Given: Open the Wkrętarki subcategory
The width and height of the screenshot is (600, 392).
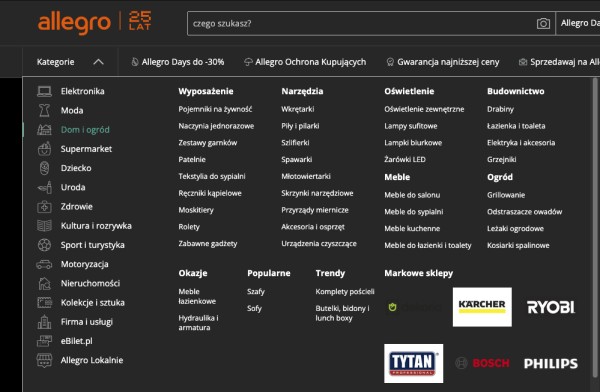Looking at the screenshot, I should (x=298, y=109).
